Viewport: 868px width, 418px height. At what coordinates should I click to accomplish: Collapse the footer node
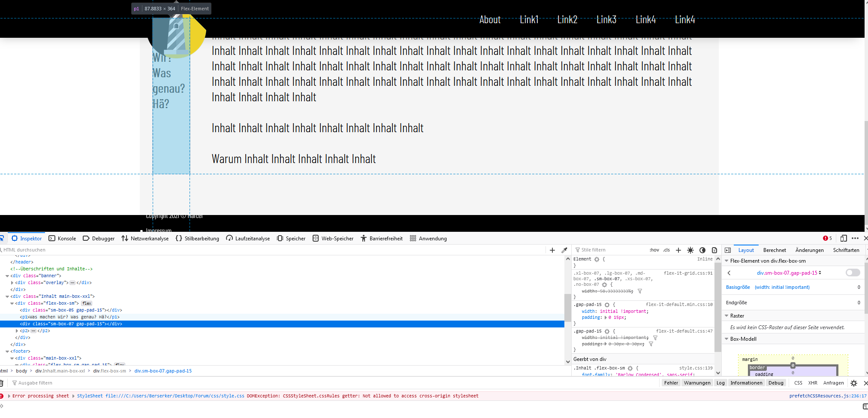click(x=7, y=351)
